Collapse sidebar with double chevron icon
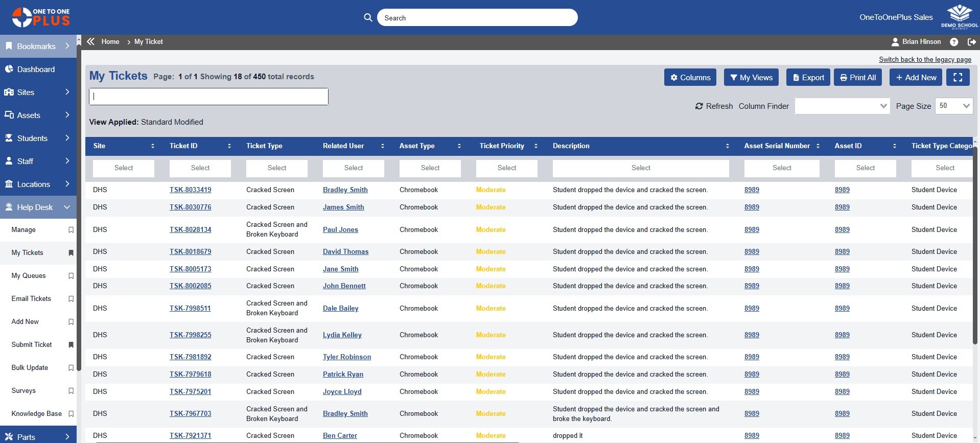Viewport: 980px width, 443px height. pyautogui.click(x=91, y=42)
